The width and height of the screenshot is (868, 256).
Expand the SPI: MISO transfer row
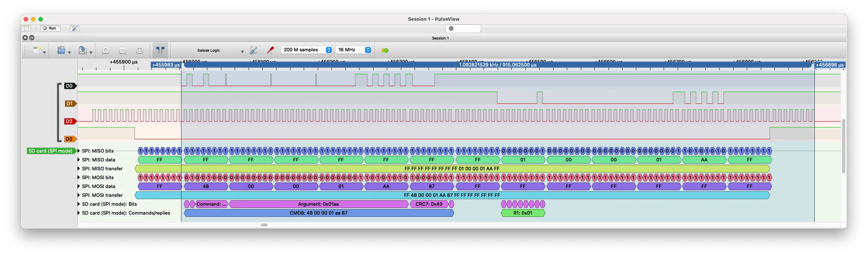click(x=79, y=168)
